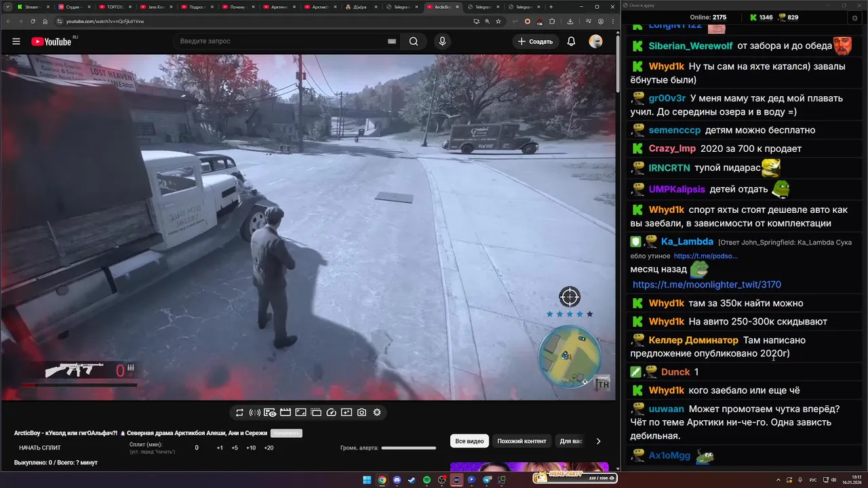The width and height of the screenshot is (868, 488).
Task: Click НАЧАТЬ СПЛИТ button
Action: pos(40,448)
